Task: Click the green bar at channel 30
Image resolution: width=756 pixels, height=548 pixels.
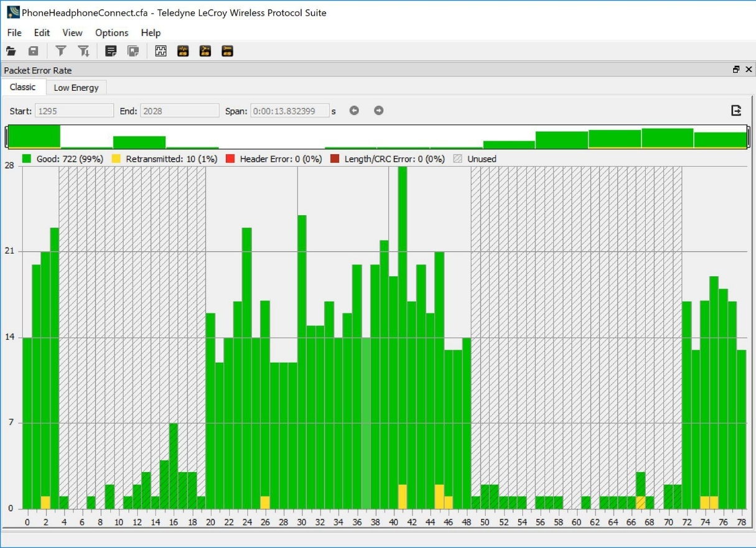Action: [x=302, y=362]
